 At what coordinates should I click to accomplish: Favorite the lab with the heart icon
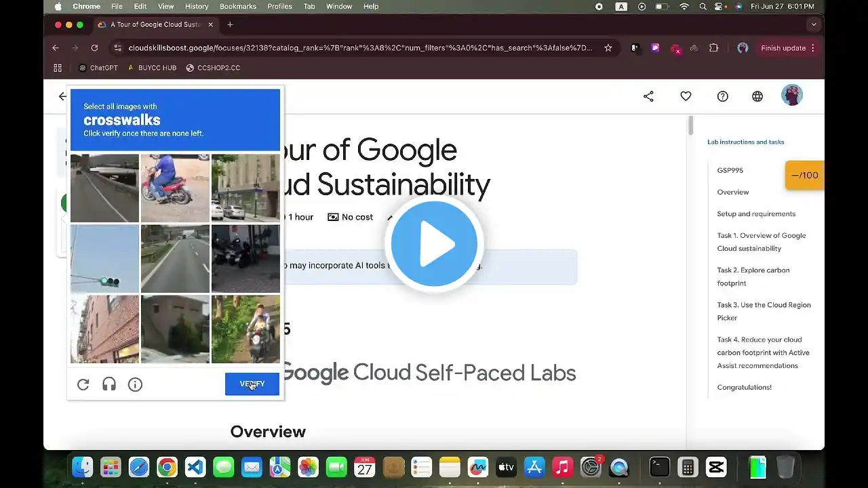click(x=686, y=96)
